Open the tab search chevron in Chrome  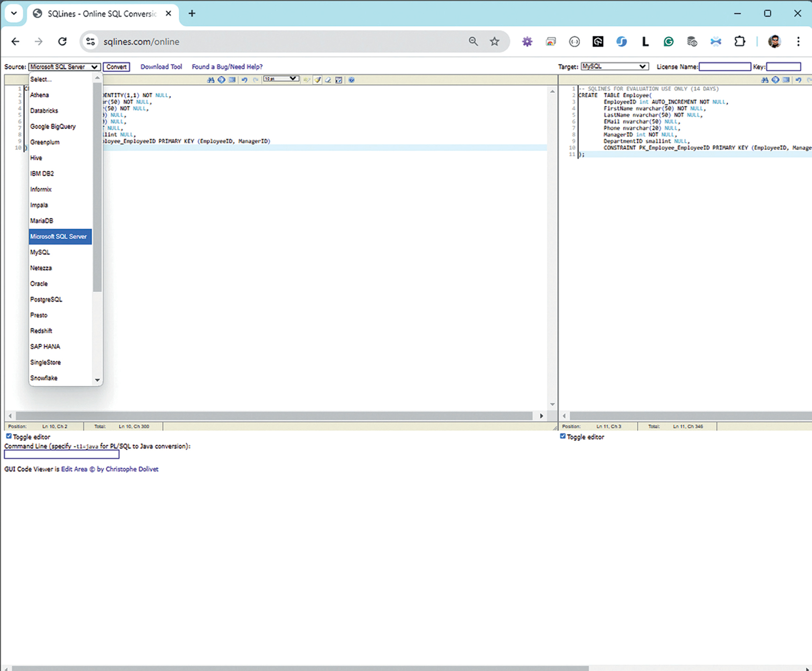[x=14, y=13]
